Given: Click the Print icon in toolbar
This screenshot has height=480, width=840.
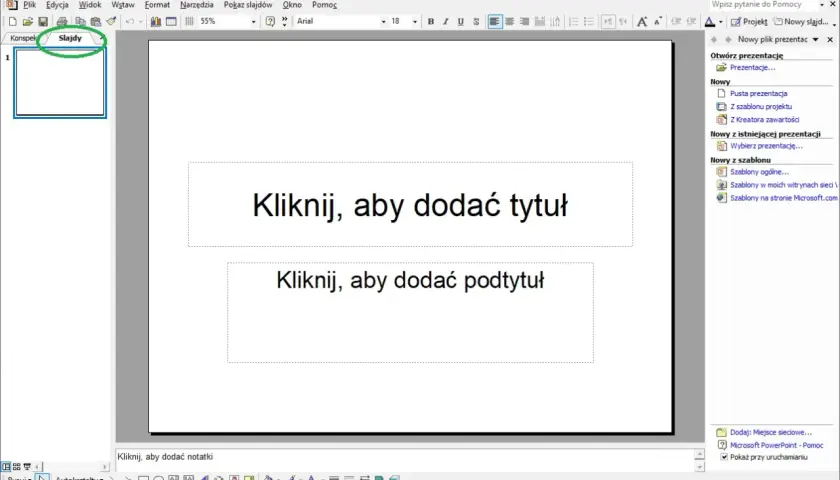Looking at the screenshot, I should 62,22.
